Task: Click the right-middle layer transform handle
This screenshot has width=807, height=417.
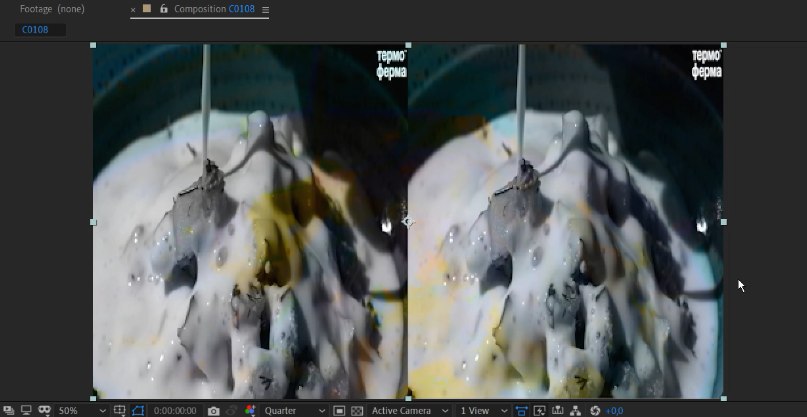Action: 724,222
